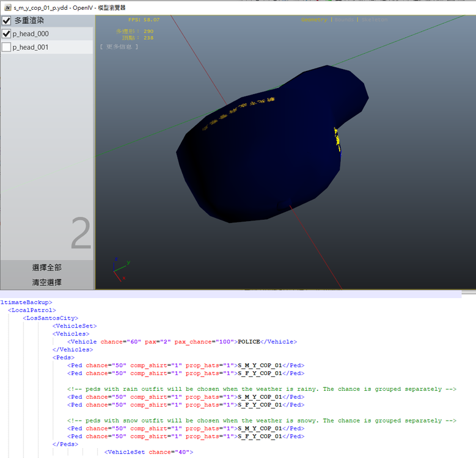Screen dimensions: 476x458
Task: Click the large number 2 selection counter
Action: (81, 234)
